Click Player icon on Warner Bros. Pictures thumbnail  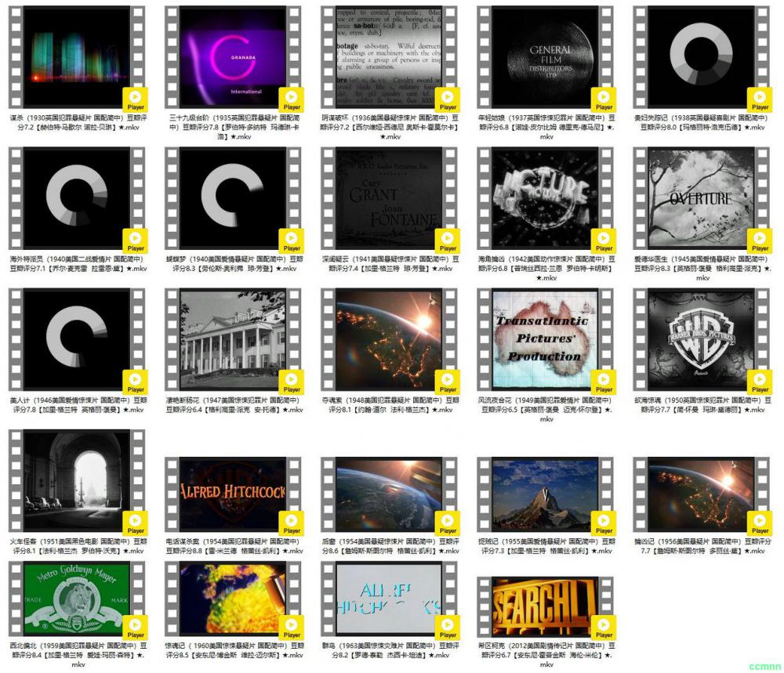tap(760, 382)
